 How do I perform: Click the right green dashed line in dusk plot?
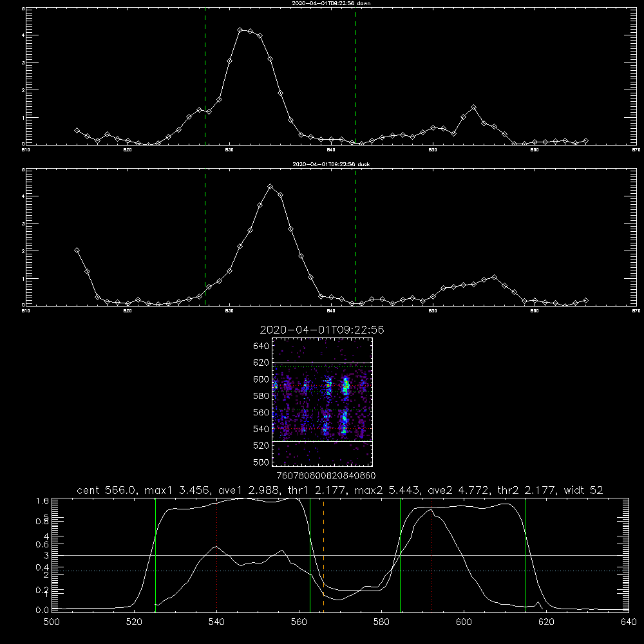(355, 237)
